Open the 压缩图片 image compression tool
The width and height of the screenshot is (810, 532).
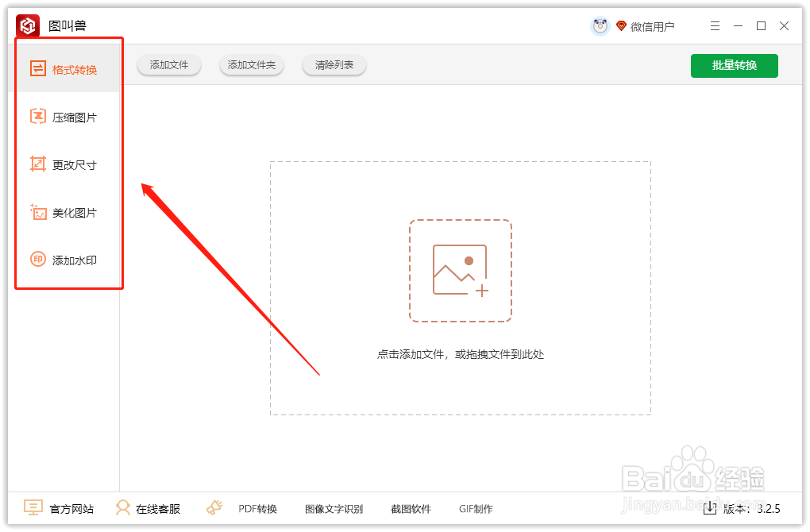click(x=67, y=116)
